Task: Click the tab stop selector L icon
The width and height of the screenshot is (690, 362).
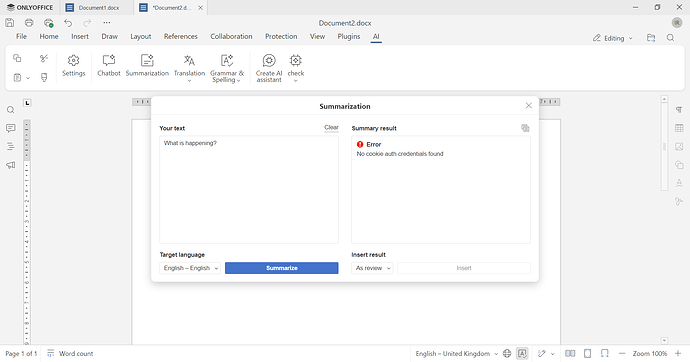Action: click(x=27, y=103)
